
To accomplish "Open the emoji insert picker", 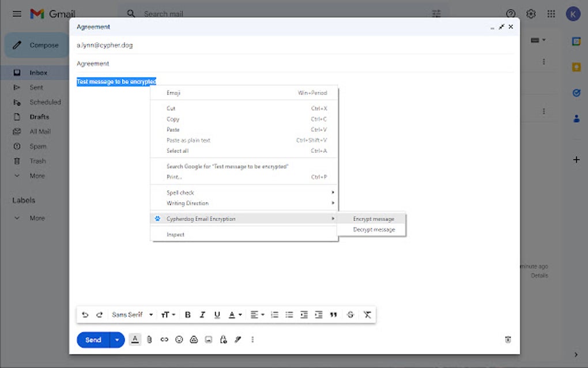I will (178, 339).
